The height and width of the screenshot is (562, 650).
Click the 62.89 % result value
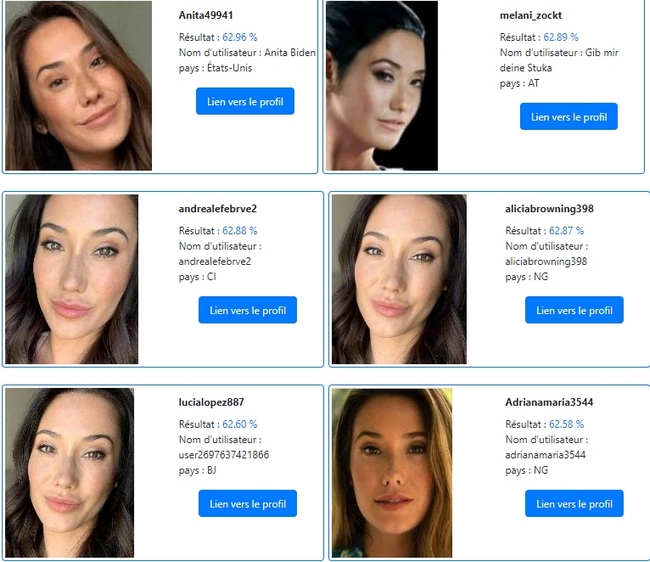point(561,37)
